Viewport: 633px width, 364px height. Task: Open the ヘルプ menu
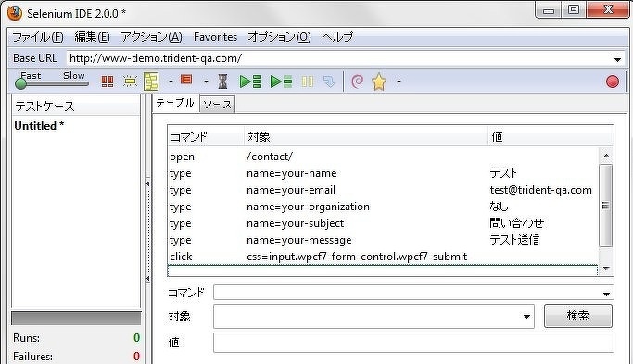pos(337,37)
